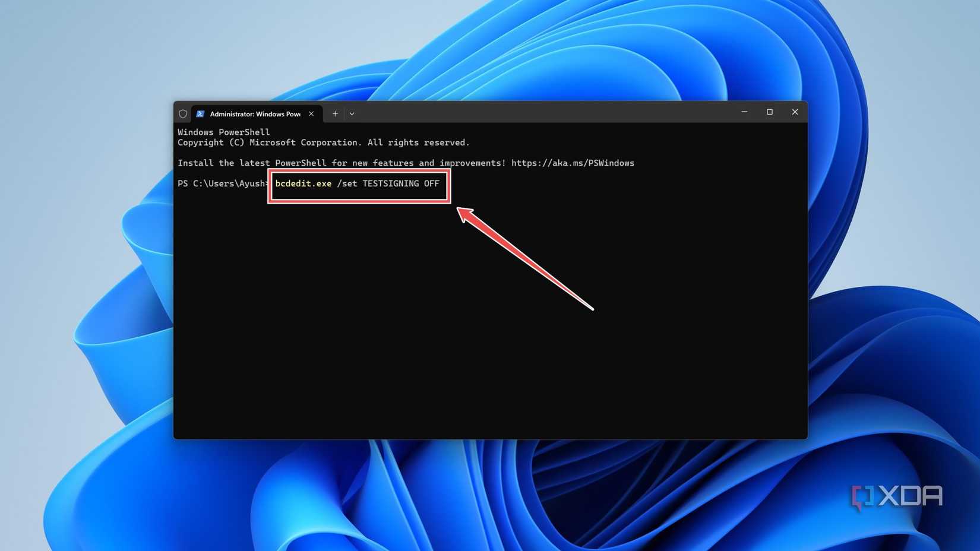The height and width of the screenshot is (551, 980).
Task: Click the PowerShell icon in tab
Action: click(x=201, y=114)
